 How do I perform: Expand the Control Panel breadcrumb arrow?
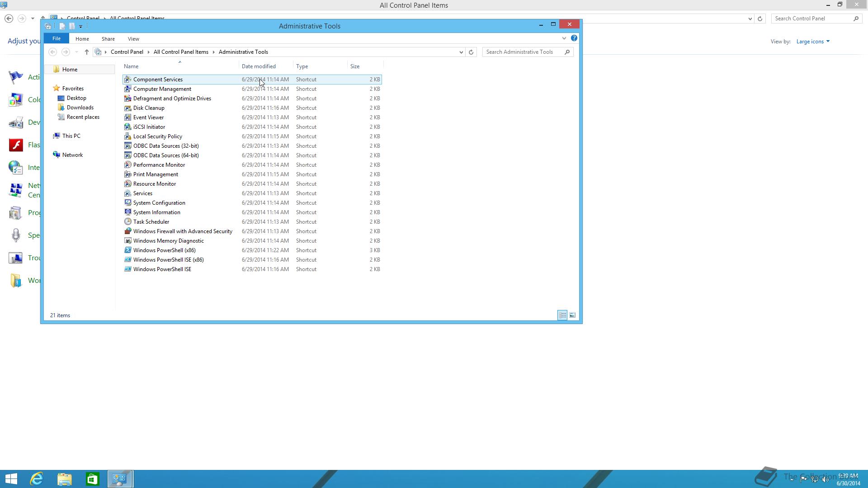click(x=148, y=52)
